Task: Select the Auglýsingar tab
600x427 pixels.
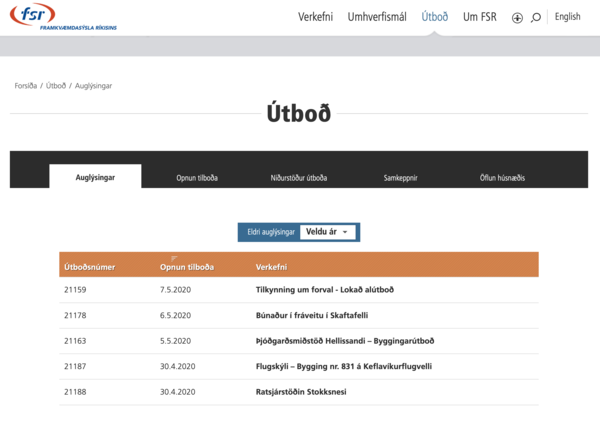Action: 96,177
